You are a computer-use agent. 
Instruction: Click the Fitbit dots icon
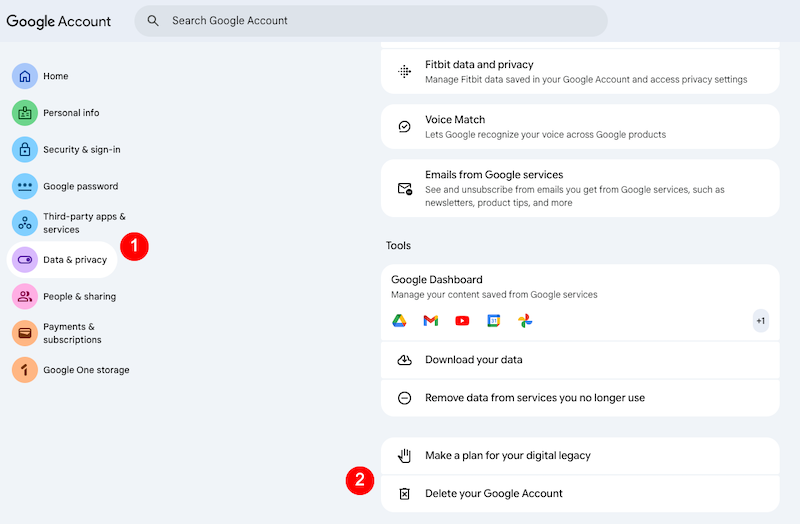(405, 71)
